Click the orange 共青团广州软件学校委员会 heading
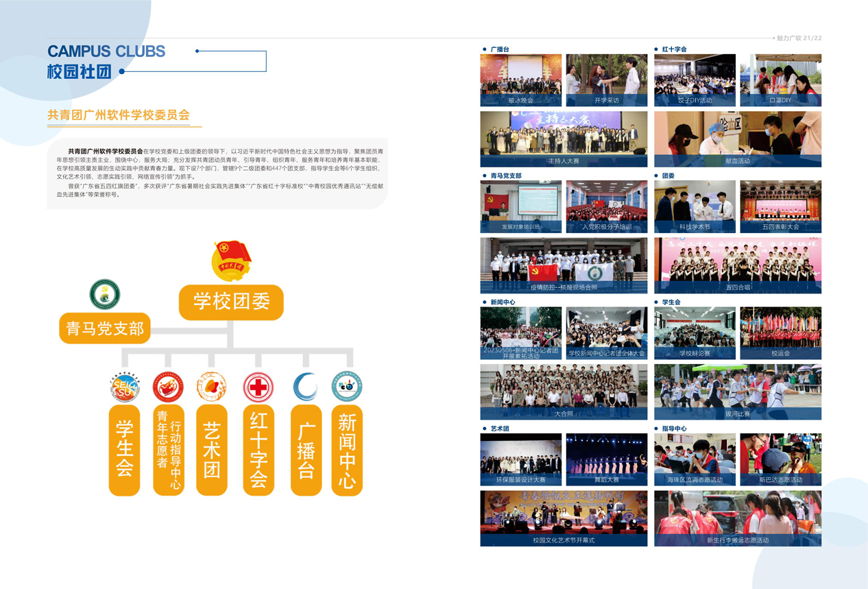Image resolution: width=868 pixels, height=589 pixels. (119, 115)
